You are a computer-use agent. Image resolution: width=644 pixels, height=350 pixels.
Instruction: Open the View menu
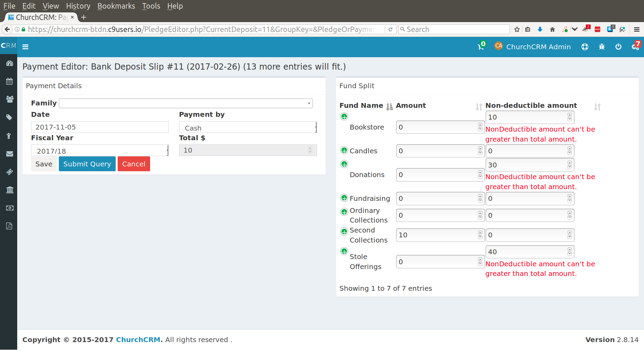tap(51, 6)
